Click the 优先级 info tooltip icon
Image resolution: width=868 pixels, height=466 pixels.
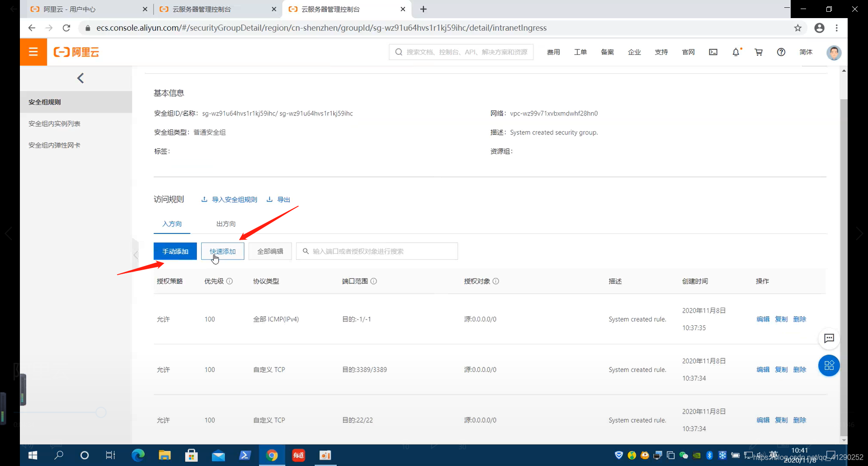[230, 281]
